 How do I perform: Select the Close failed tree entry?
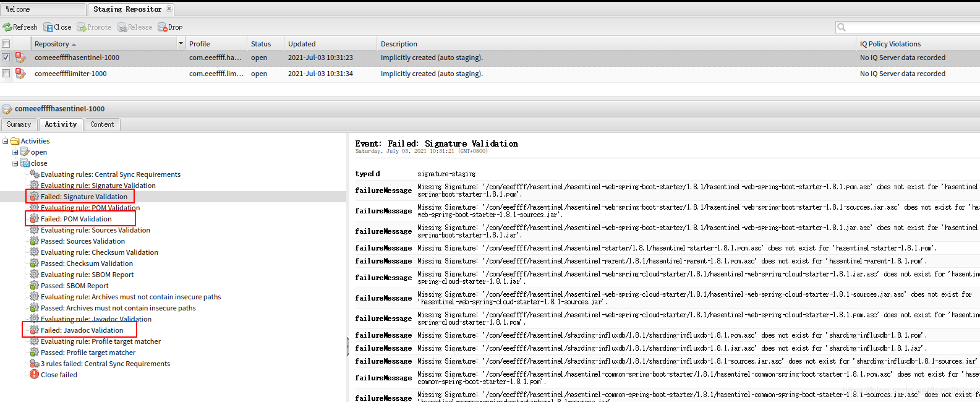pyautogui.click(x=59, y=375)
